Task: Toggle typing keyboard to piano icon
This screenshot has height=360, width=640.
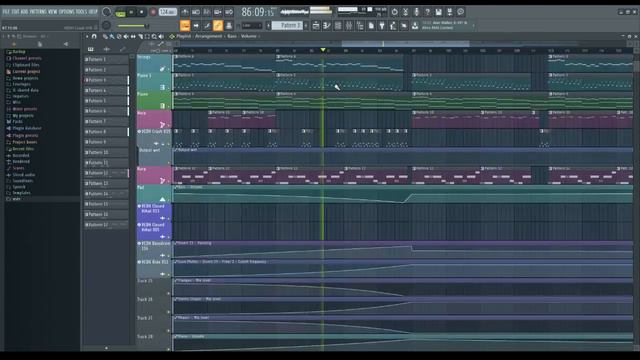Action: pos(185,26)
